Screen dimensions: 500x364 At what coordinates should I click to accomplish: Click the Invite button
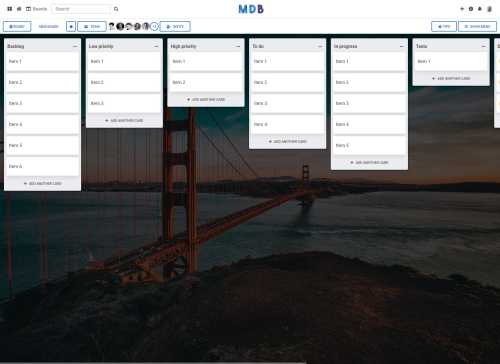pyautogui.click(x=175, y=26)
